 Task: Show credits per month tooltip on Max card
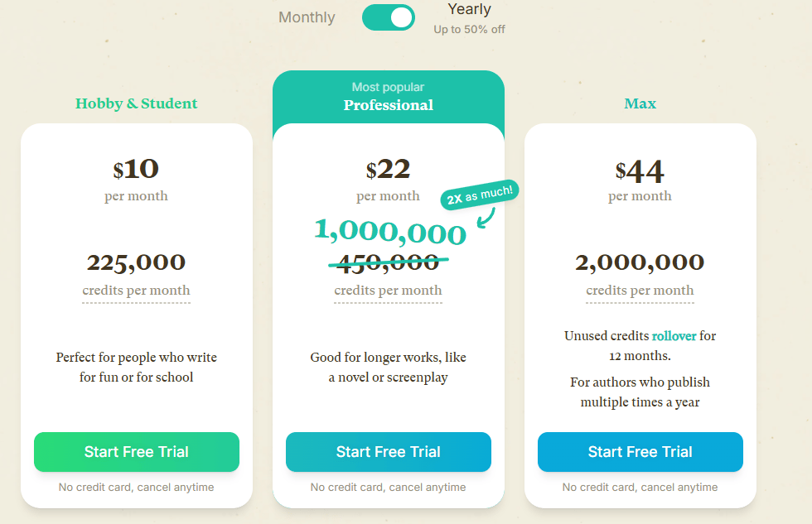640,290
